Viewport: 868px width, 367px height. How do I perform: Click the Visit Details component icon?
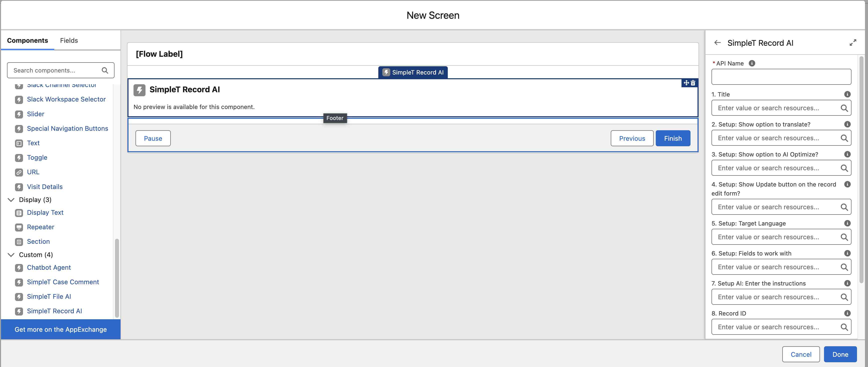click(x=19, y=187)
